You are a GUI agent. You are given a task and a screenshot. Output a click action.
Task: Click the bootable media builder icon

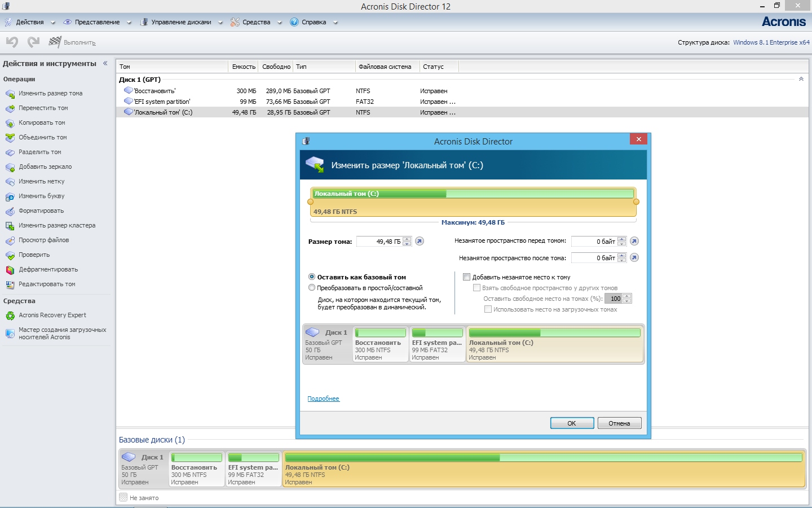coord(10,334)
